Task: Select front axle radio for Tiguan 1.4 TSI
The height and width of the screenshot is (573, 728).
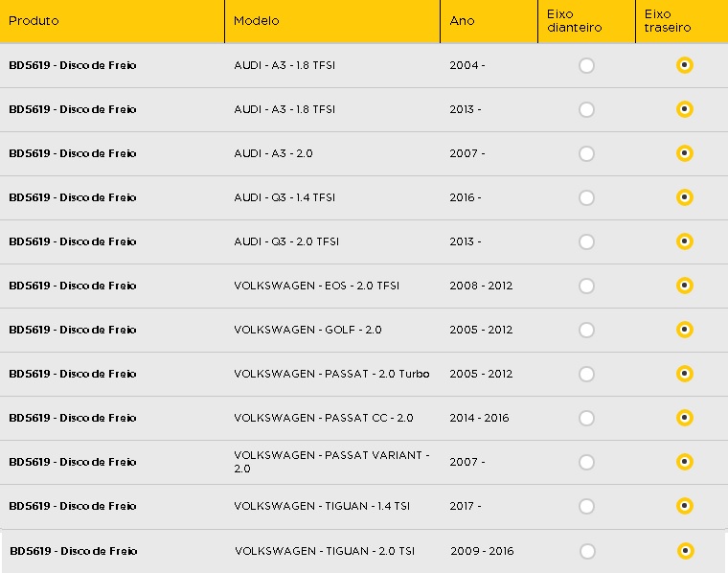Action: 586,506
